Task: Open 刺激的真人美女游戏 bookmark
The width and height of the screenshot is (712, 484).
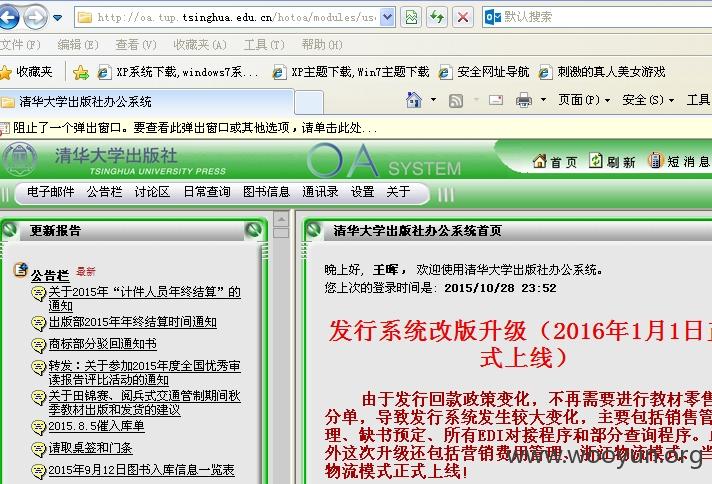Action: 602,72
